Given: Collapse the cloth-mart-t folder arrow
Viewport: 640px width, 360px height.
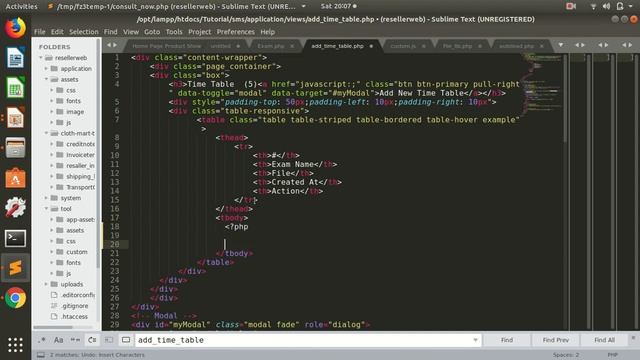Looking at the screenshot, I should [x=46, y=133].
